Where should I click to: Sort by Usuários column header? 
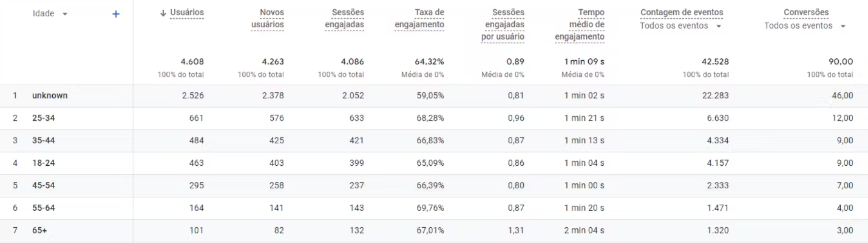[x=188, y=13]
